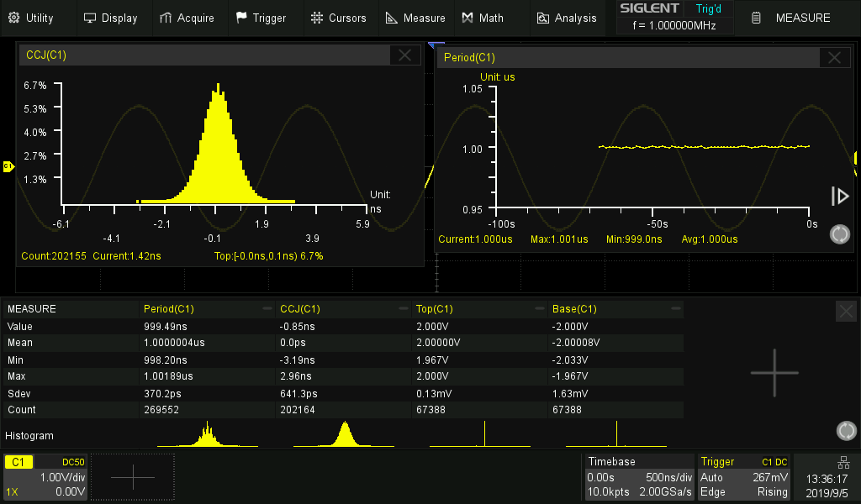Add a new measurement with plus icon
The image size is (861, 504).
pyautogui.click(x=774, y=372)
